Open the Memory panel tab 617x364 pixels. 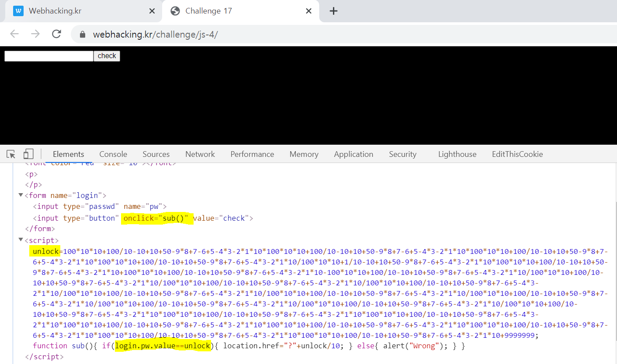[304, 154]
